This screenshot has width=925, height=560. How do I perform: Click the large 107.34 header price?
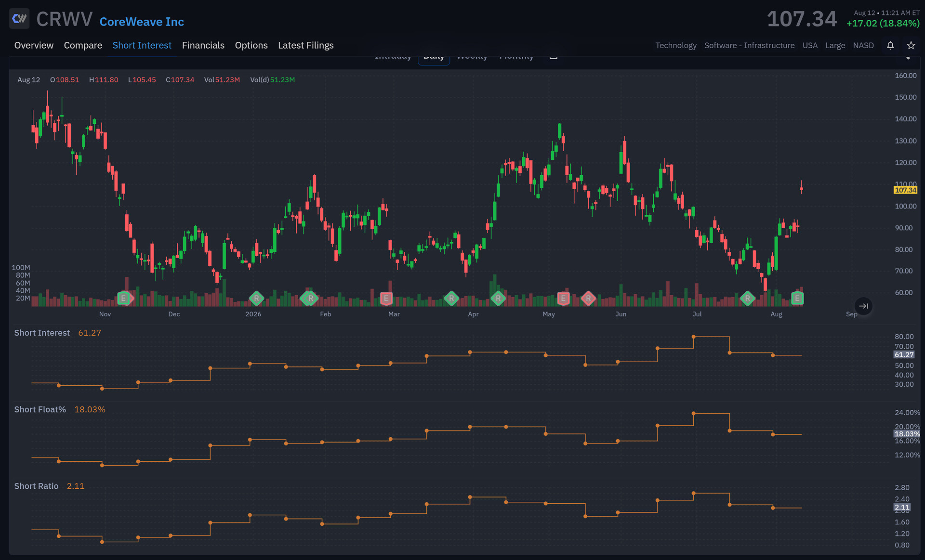click(802, 19)
